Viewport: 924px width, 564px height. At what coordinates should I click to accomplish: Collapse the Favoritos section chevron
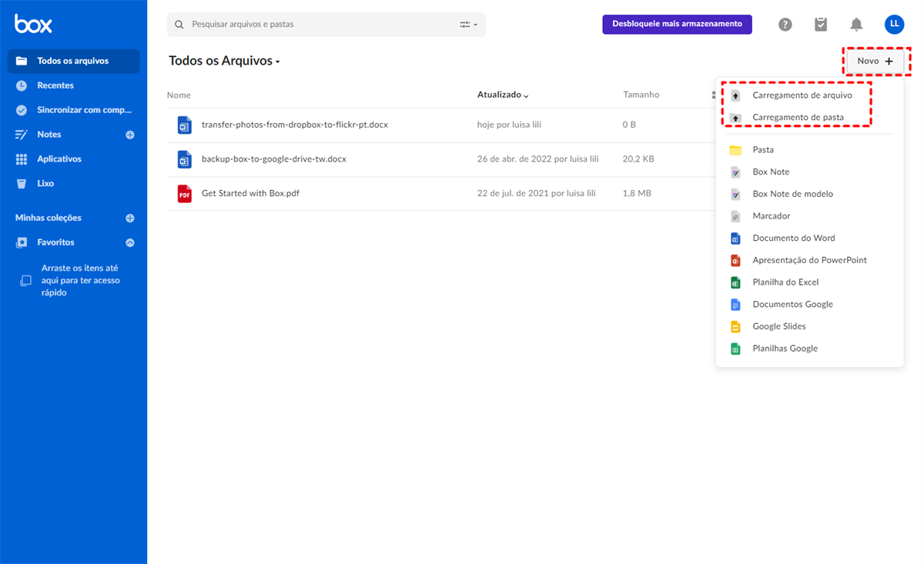[130, 242]
